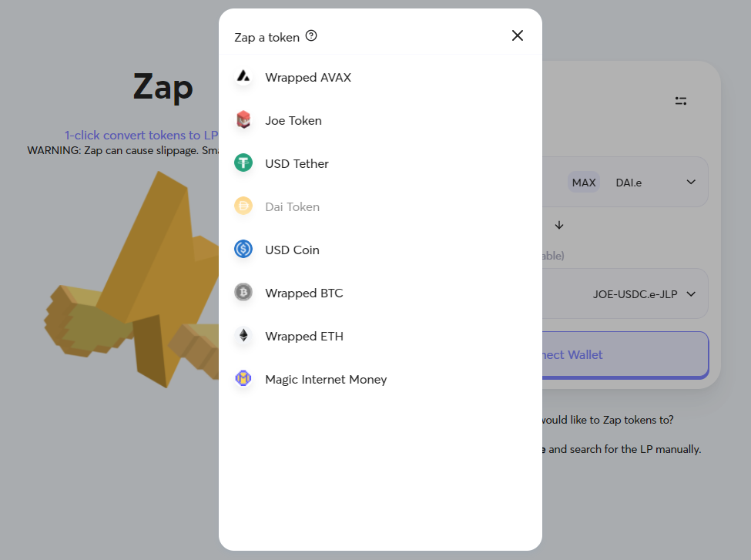The width and height of the screenshot is (751, 560).
Task: Click the green USD Tether icon
Action: click(x=243, y=163)
